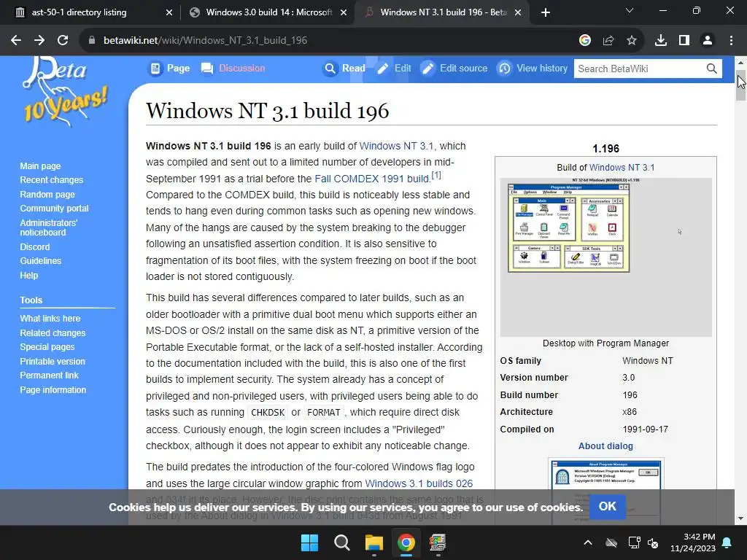Screen dimensions: 747x560
Task: Click infobox Windows NT 3.1 link
Action: click(622, 168)
